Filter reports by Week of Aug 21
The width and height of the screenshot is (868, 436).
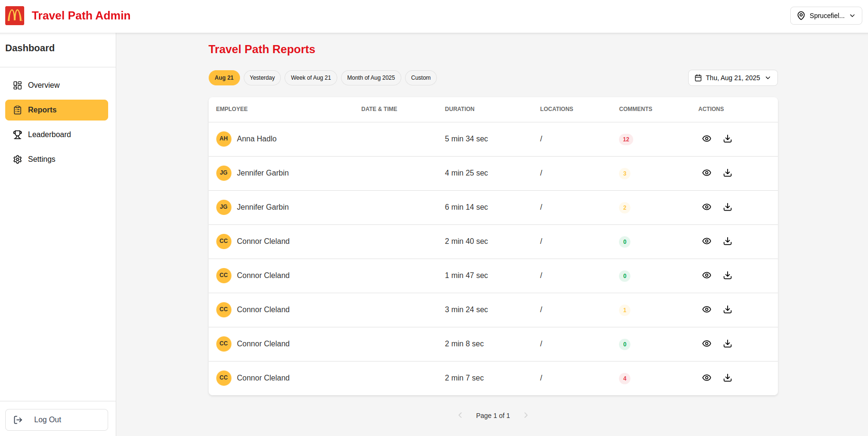tap(311, 78)
